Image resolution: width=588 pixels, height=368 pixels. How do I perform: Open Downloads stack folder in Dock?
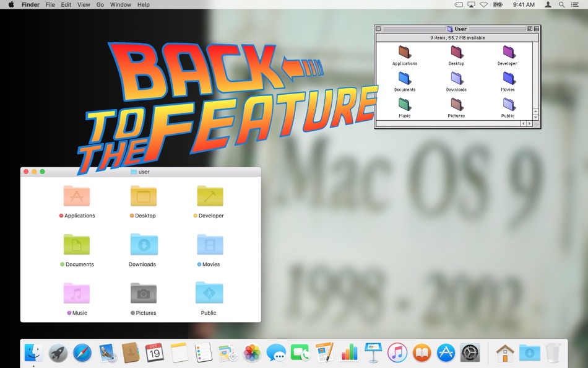(x=529, y=353)
